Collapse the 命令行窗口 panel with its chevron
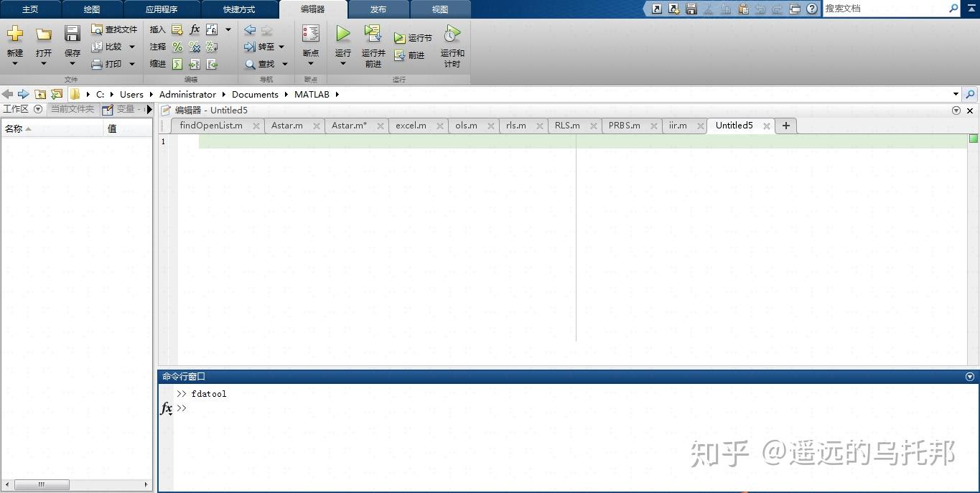This screenshot has width=980, height=493. point(969,376)
